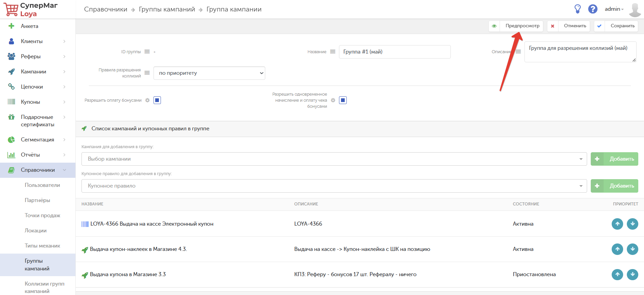This screenshot has height=295, width=644.
Task: Click the Кампании rocket icon in sidebar
Action: coord(11,71)
